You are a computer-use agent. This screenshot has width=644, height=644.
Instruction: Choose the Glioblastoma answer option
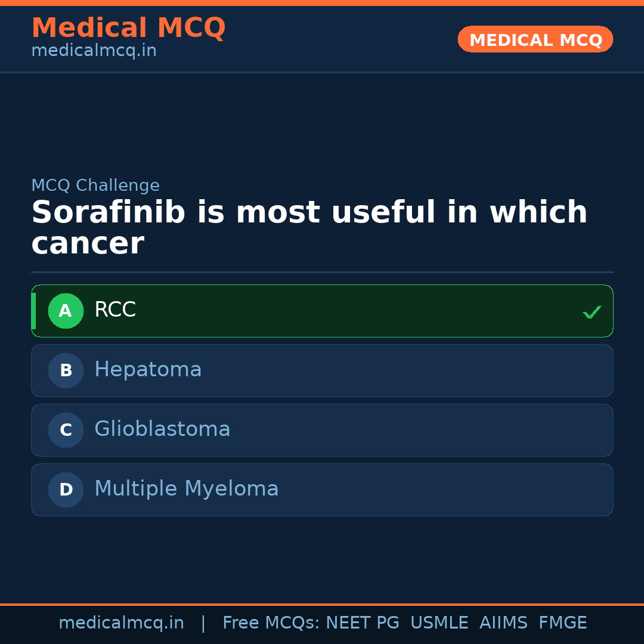[x=322, y=430]
